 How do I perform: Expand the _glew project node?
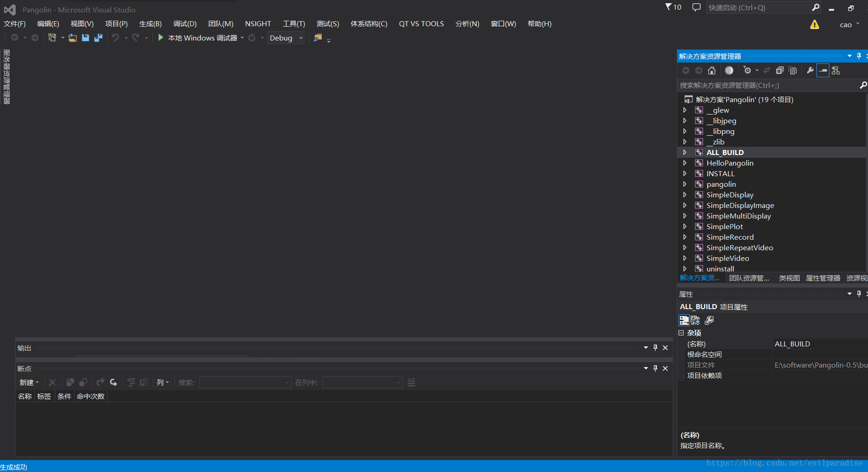[685, 110]
